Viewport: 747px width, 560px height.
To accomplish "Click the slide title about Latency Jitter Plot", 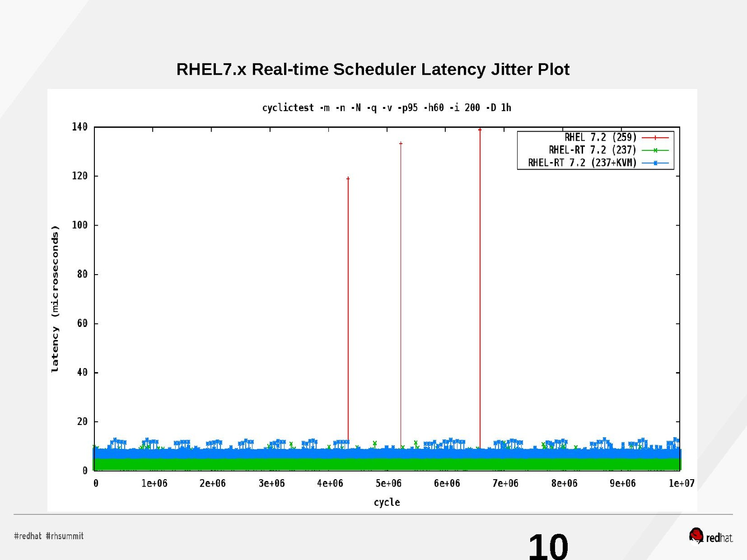I will click(x=373, y=69).
